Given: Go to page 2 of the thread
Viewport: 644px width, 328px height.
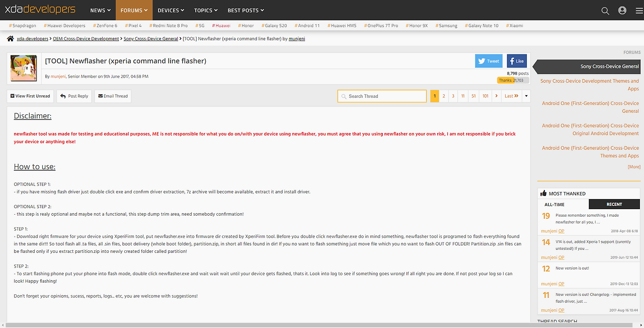Looking at the screenshot, I should click(444, 96).
